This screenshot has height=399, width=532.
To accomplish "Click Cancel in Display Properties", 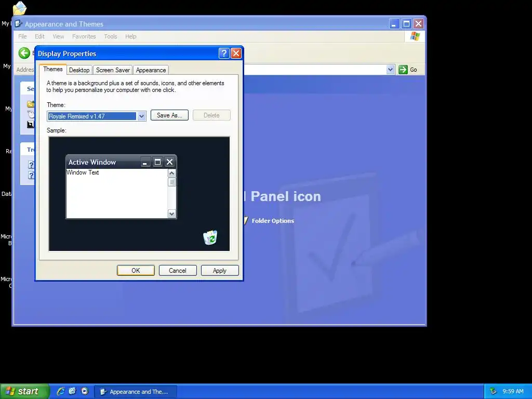I will click(x=178, y=270).
